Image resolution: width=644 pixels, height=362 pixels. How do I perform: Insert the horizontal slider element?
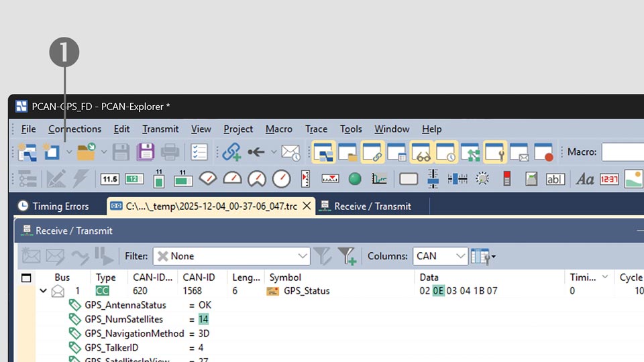click(x=458, y=179)
